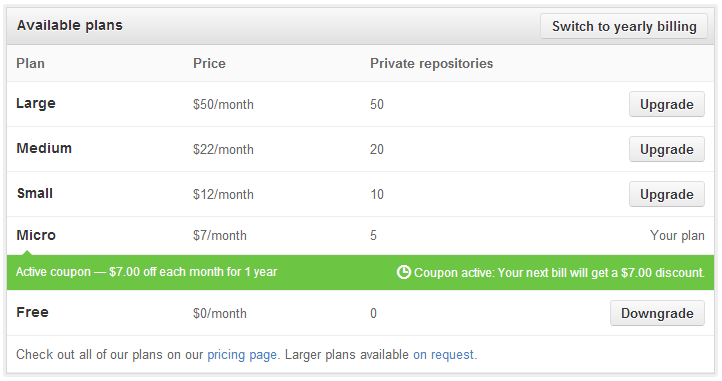Follow the 'on request' link
This screenshot has height=381, width=722.
(443, 355)
